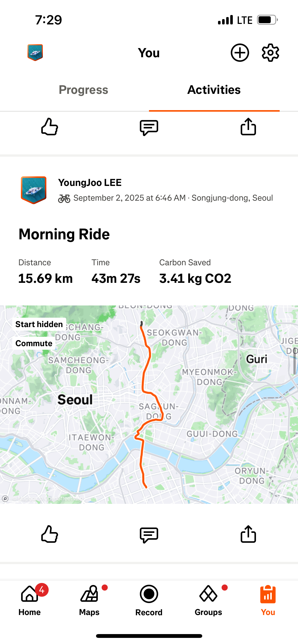The height and width of the screenshot is (644, 298).
Task: Start recording via the Record button
Action: coord(149,600)
